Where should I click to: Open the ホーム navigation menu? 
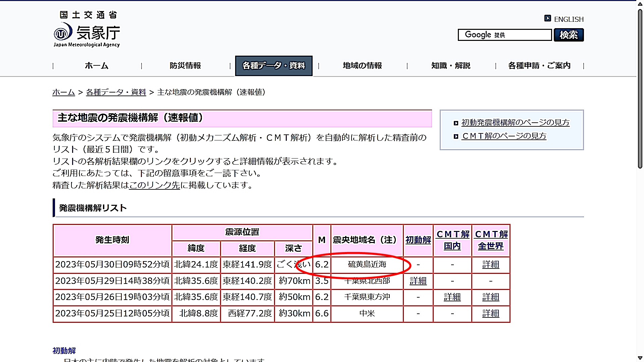pyautogui.click(x=97, y=66)
